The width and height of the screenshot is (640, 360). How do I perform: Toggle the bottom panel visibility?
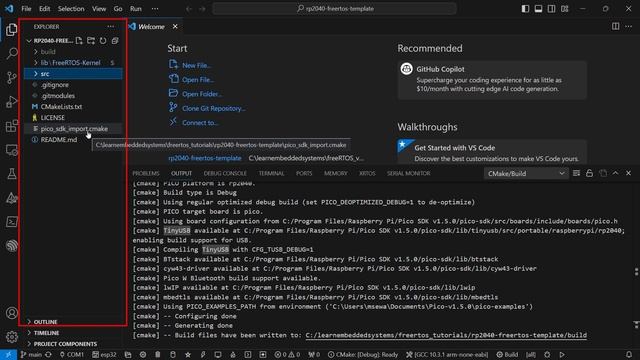click(x=538, y=9)
